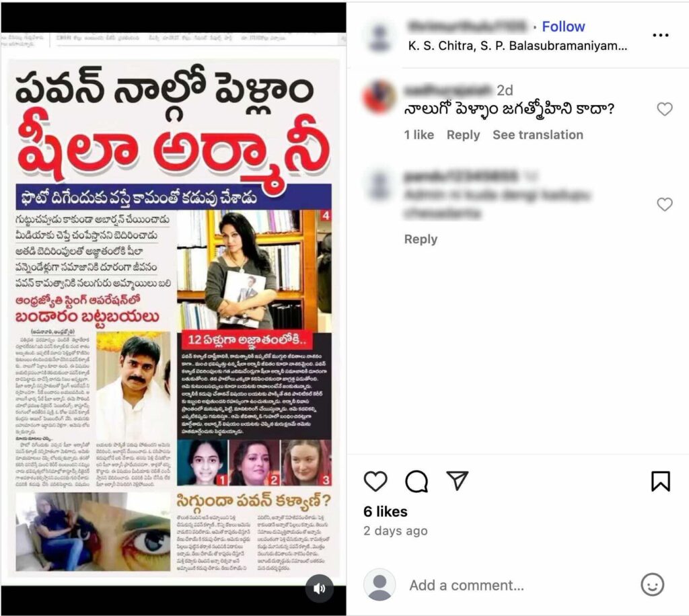
Task: Like the post with the heart icon
Action: 375,482
